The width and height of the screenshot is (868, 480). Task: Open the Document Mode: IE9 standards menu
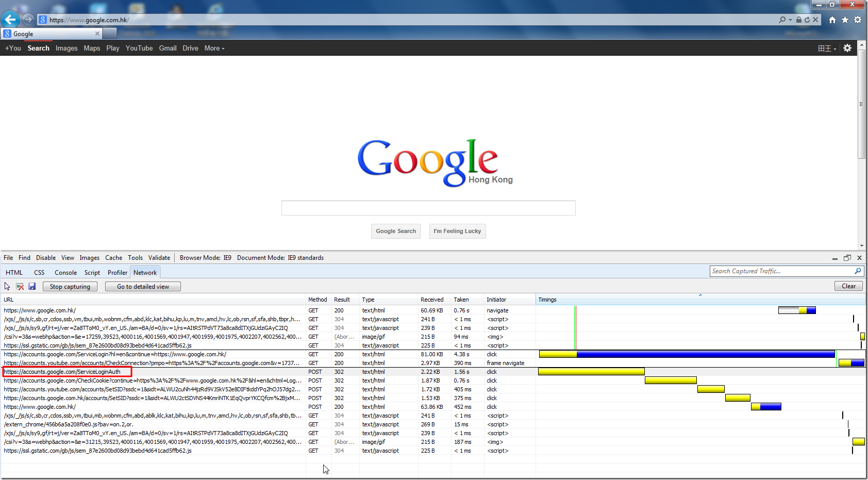point(280,258)
